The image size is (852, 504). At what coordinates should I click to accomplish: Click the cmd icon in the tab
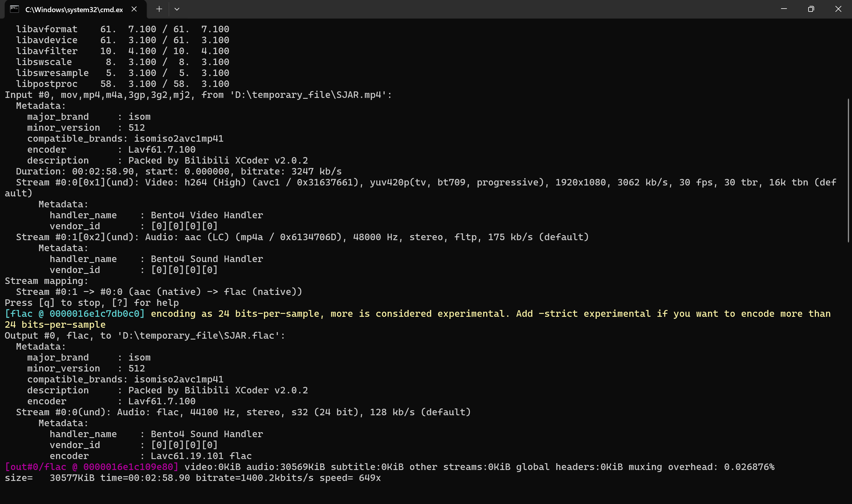pos(14,9)
